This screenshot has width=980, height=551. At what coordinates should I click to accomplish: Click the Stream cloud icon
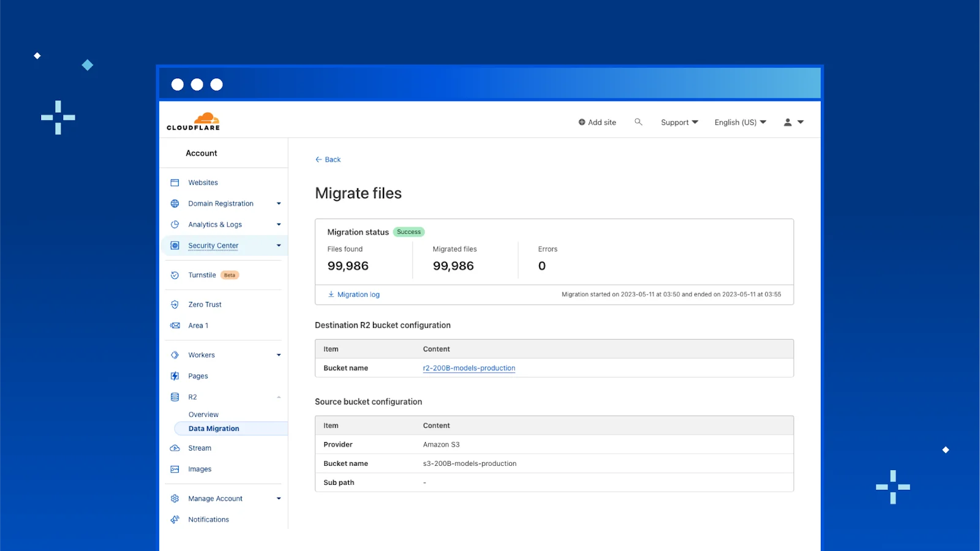point(175,448)
